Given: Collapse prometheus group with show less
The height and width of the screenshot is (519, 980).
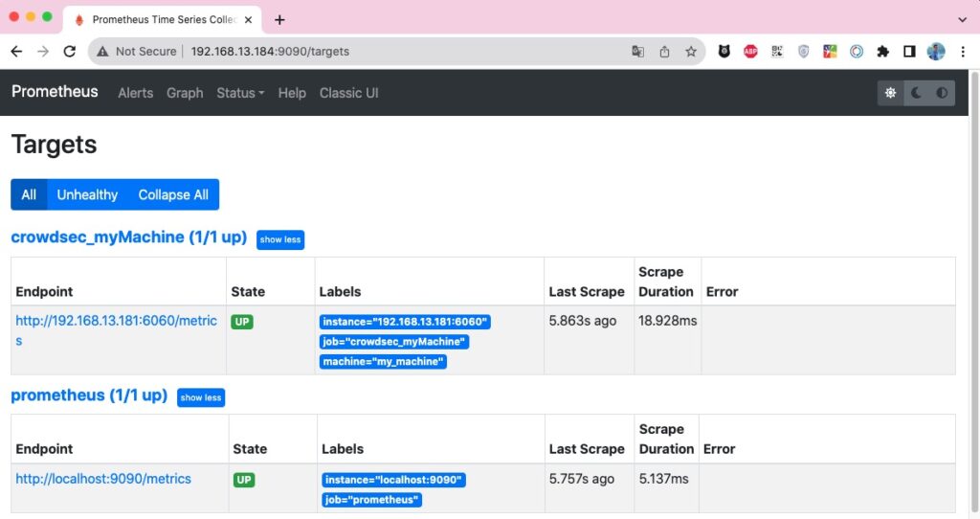Looking at the screenshot, I should click(x=201, y=397).
